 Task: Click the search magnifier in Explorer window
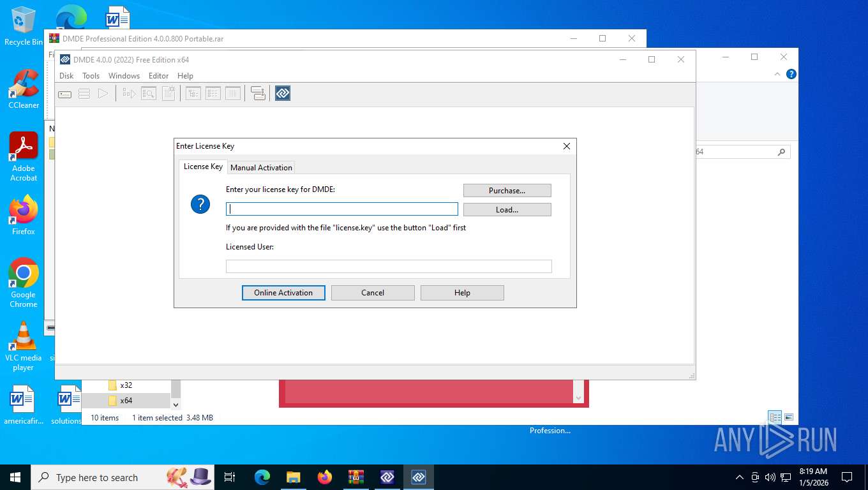coord(781,152)
